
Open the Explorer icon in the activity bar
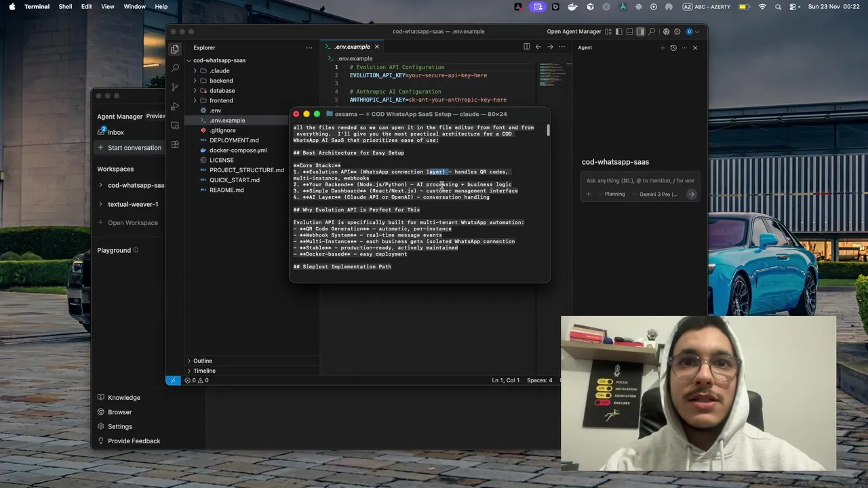(175, 49)
